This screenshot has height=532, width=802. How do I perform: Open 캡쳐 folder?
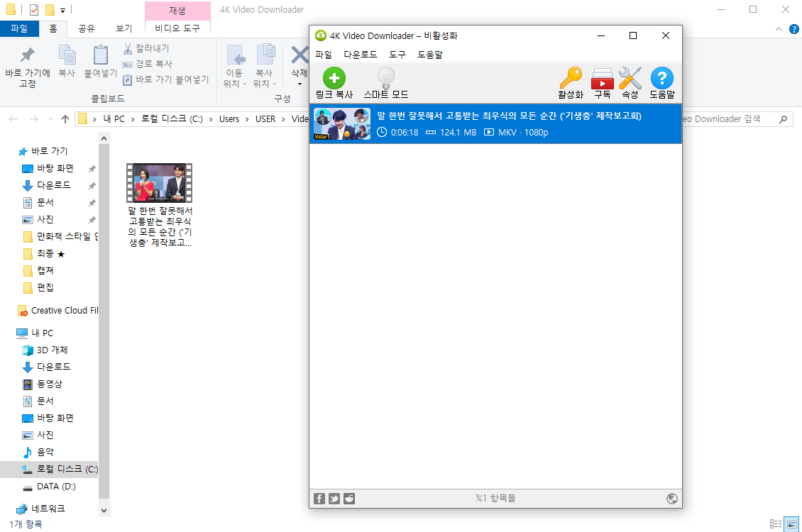[45, 270]
